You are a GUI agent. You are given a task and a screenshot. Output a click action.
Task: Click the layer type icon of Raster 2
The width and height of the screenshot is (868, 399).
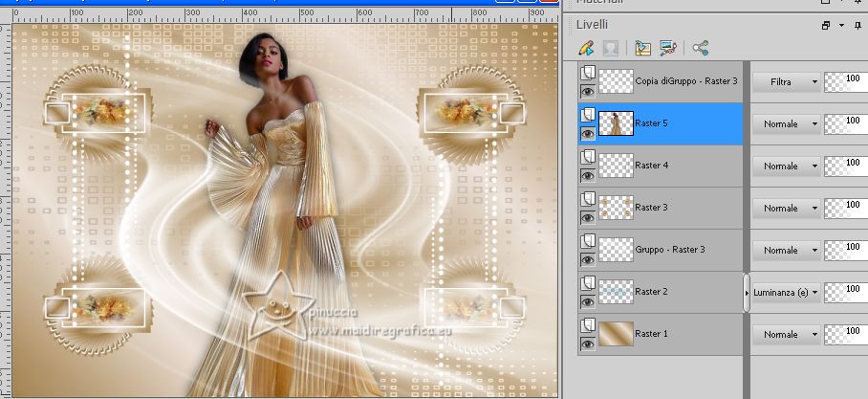(x=587, y=283)
